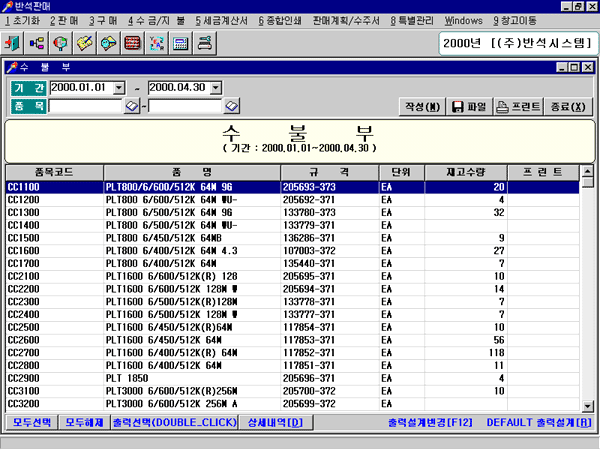Select row CC2100
This screenshot has width=600, height=450.
[x=293, y=276]
